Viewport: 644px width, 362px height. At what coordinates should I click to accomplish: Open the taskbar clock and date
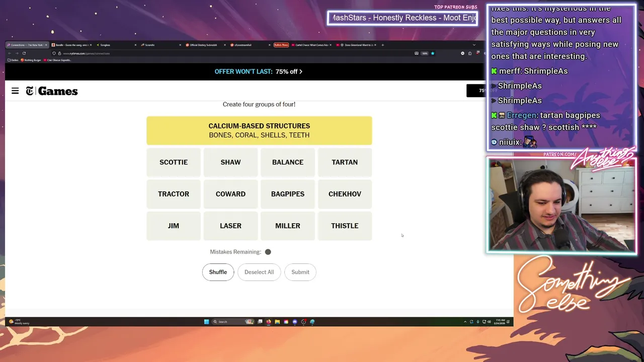[500, 322]
